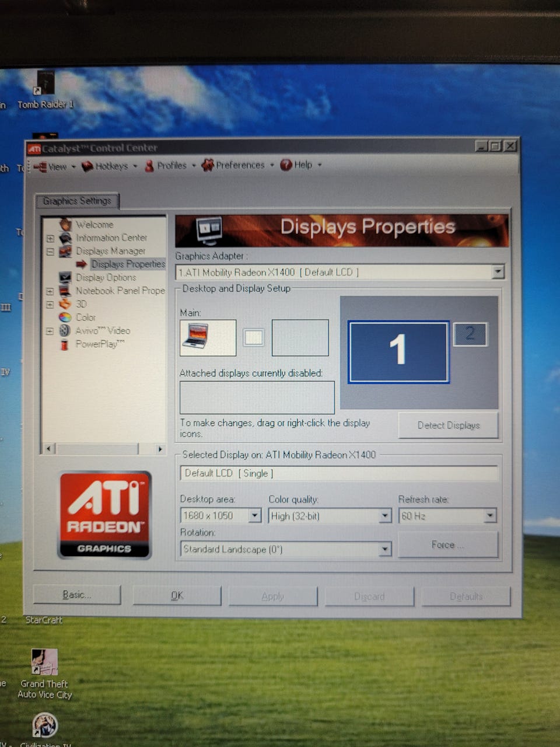The width and height of the screenshot is (560, 747).
Task: Select Display Options tree item
Action: (106, 278)
